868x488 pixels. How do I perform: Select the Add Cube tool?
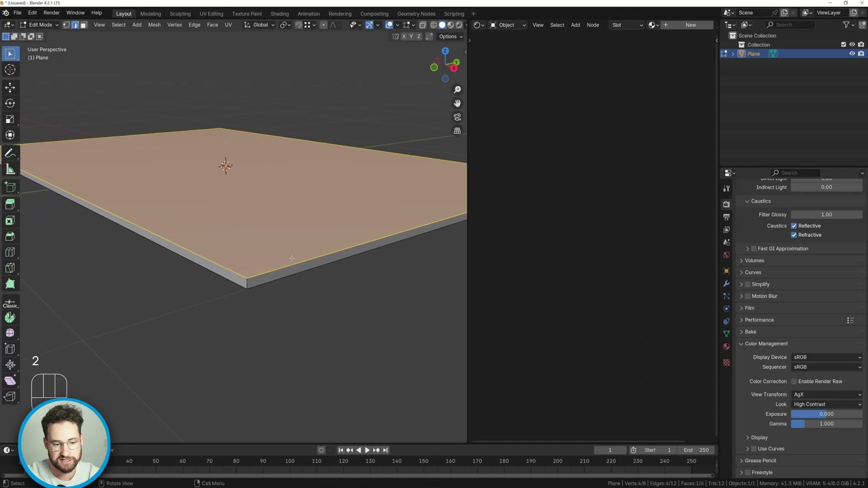point(10,187)
